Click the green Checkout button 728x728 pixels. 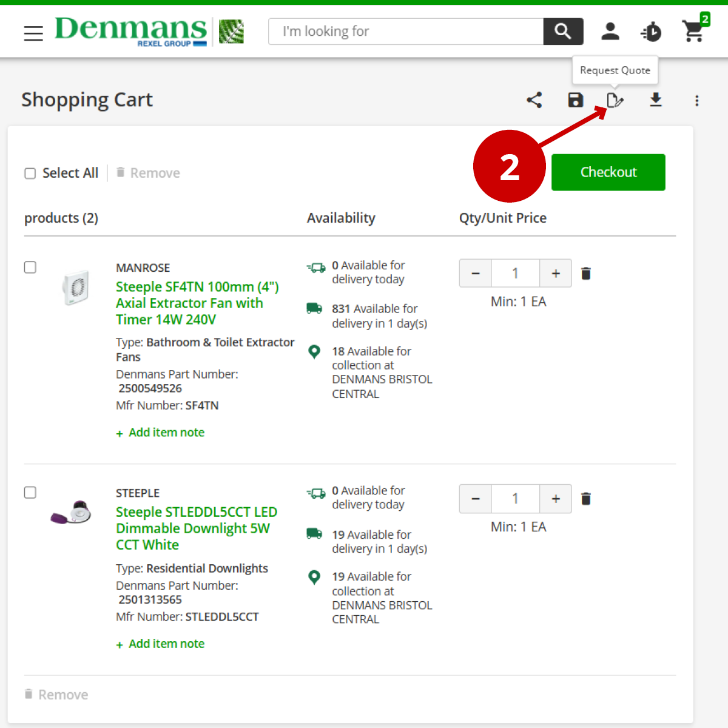tap(608, 172)
